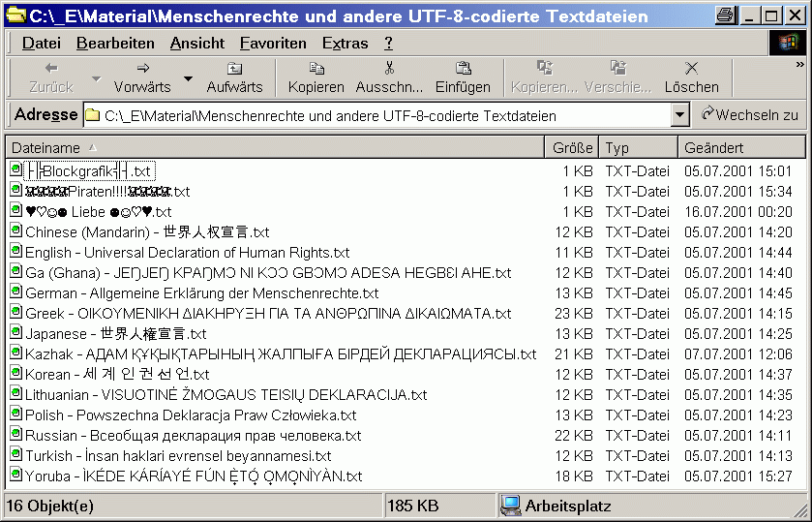Click the Kopieren toolbar icon
This screenshot has height=522, width=812.
(x=316, y=69)
